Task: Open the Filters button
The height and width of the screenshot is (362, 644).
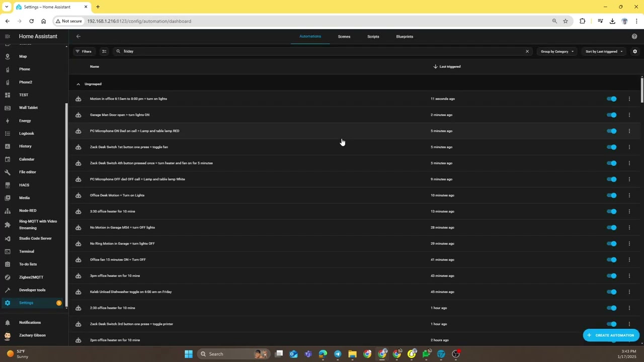Action: pos(84,51)
